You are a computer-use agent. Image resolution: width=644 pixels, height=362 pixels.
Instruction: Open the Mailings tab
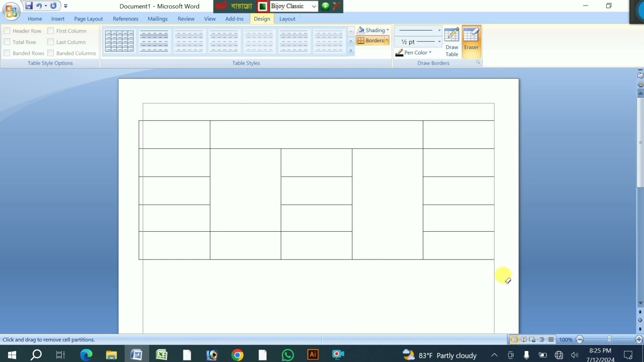pyautogui.click(x=157, y=19)
